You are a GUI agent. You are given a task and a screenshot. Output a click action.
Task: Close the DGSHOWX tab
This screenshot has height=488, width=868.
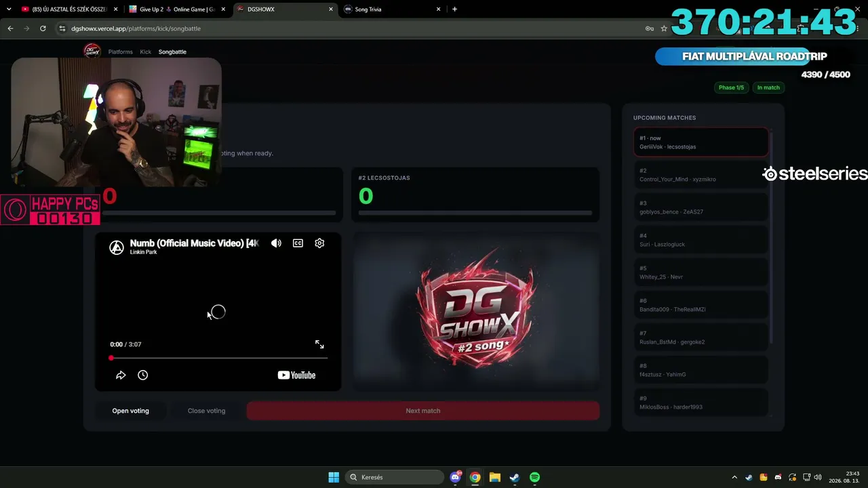pos(331,9)
